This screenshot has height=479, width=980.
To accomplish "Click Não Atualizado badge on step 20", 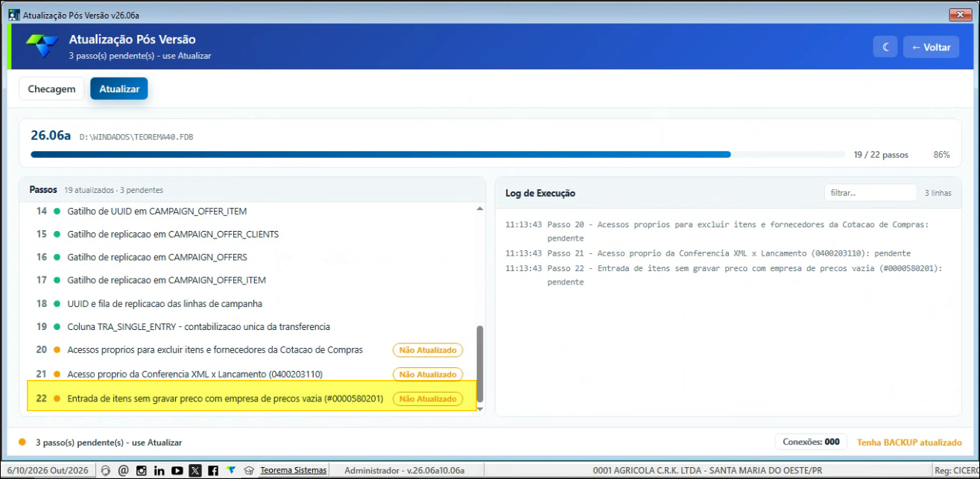I will (x=428, y=350).
